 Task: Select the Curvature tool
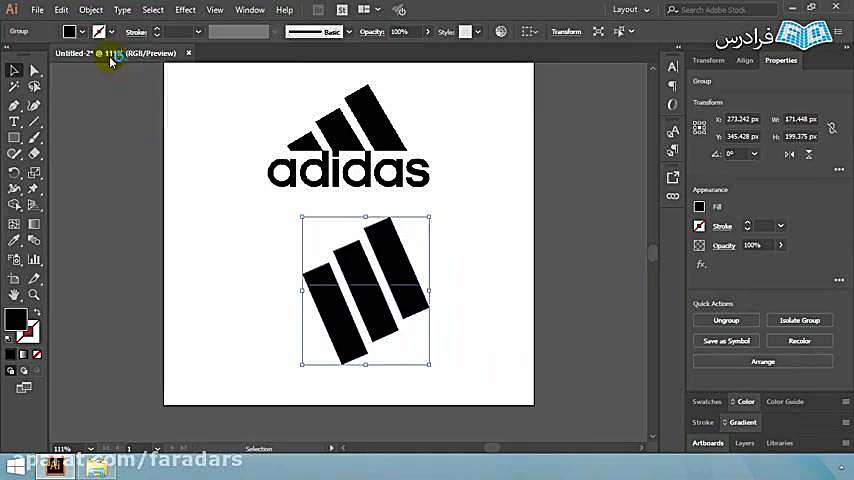tap(34, 105)
